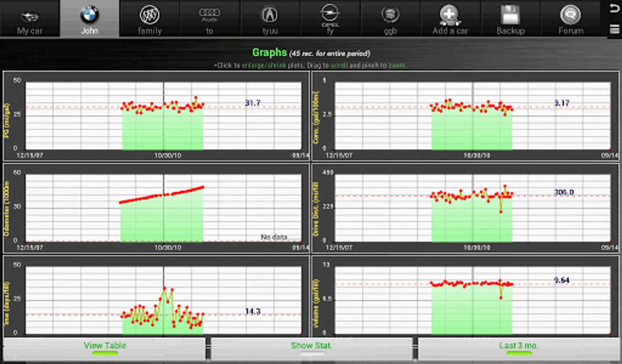Enlarge the days/fill time graph

156,296
